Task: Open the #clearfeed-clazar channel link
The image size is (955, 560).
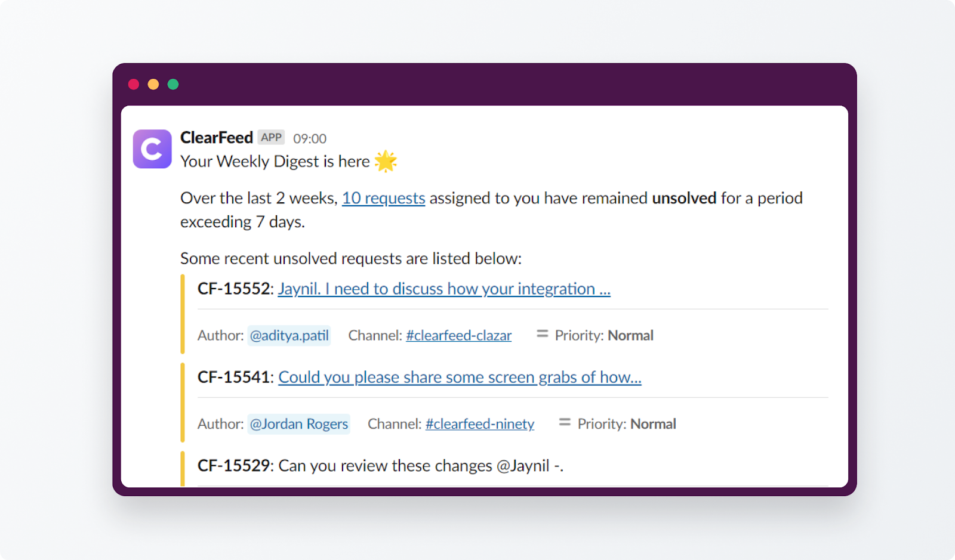Action: pyautogui.click(x=458, y=335)
